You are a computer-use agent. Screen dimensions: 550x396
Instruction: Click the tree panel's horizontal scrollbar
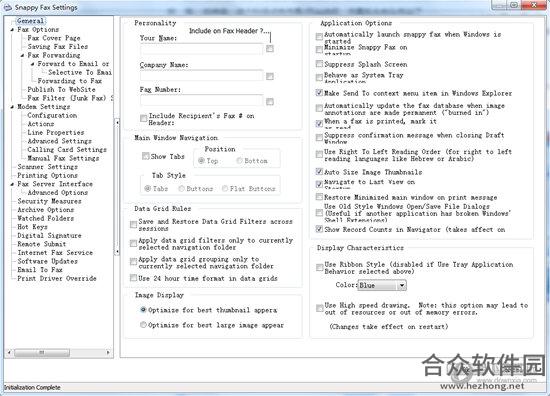coord(59,352)
